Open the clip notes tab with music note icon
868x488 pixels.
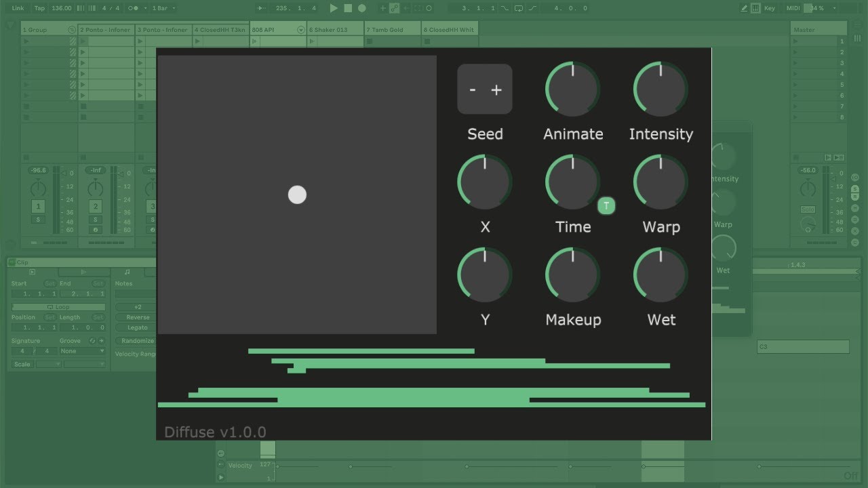[x=127, y=272]
